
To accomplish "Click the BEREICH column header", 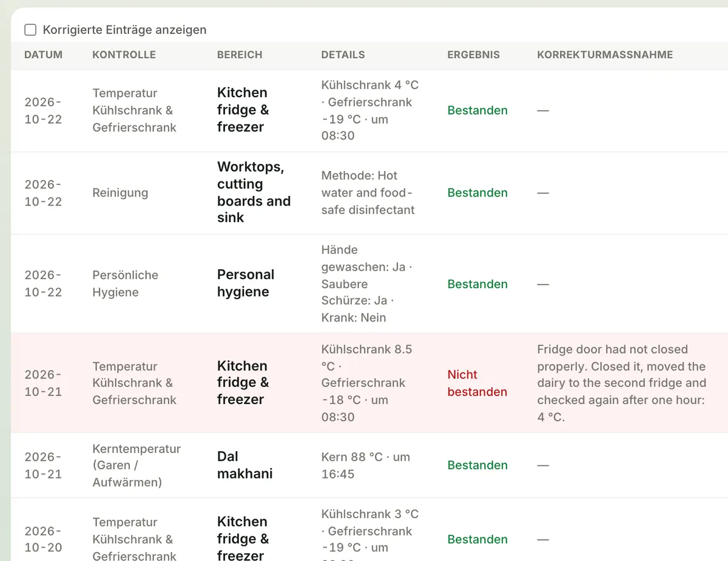I will pos(240,55).
